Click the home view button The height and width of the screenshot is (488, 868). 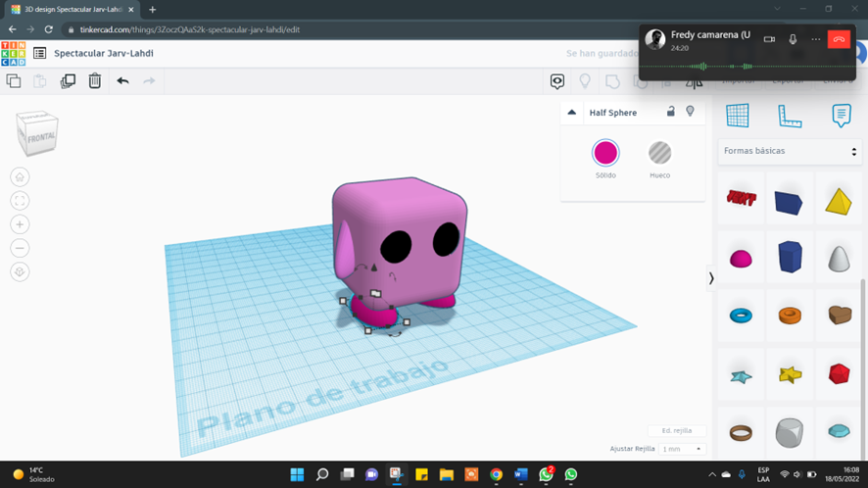coord(20,177)
